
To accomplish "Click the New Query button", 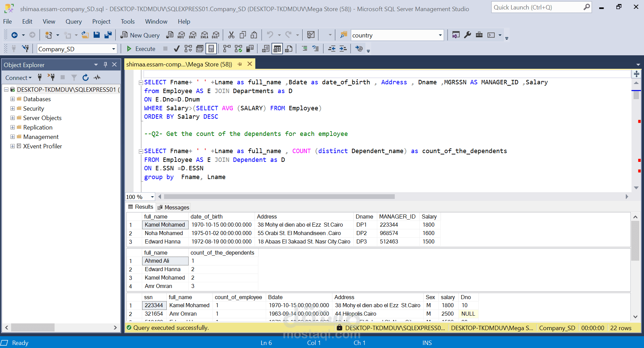I will point(140,35).
